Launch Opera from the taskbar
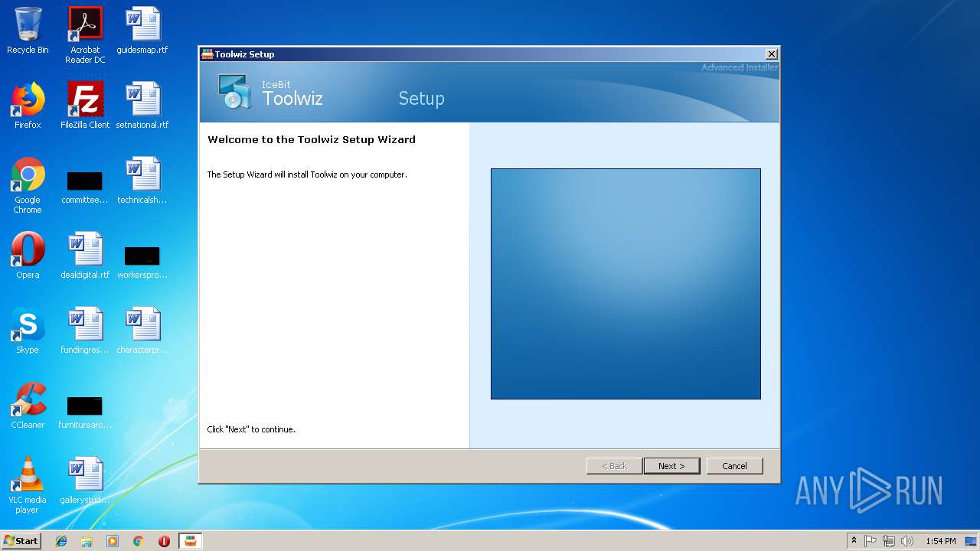 click(x=164, y=541)
